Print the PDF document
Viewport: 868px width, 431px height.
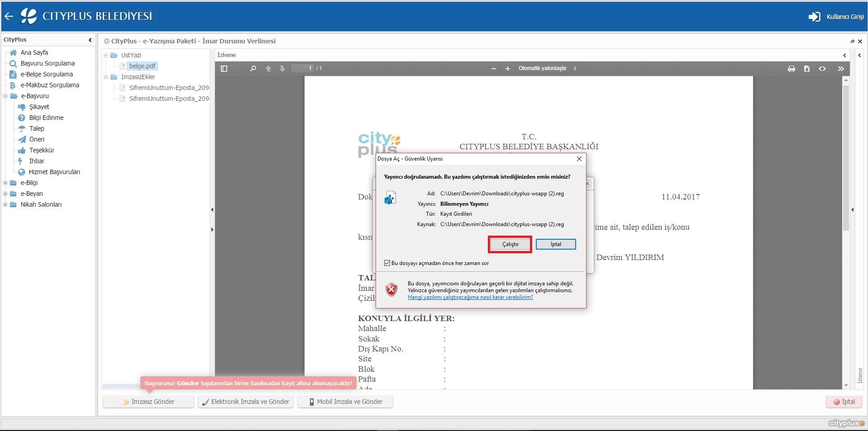(792, 69)
